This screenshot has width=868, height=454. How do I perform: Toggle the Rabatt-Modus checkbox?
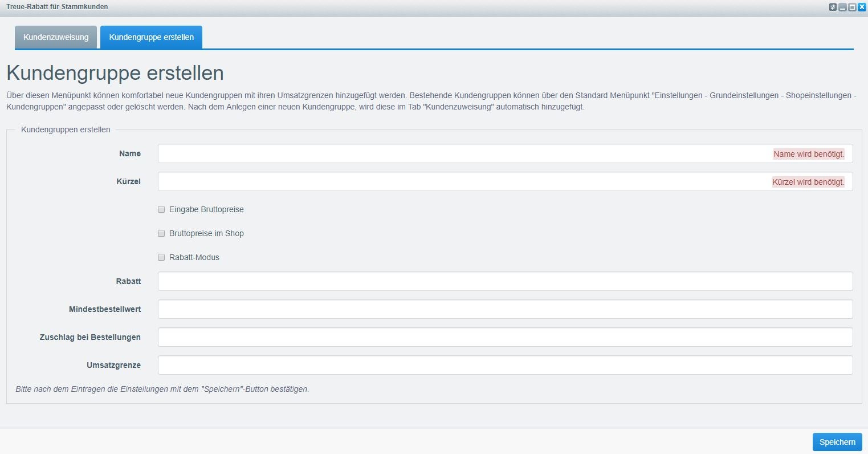tap(161, 257)
